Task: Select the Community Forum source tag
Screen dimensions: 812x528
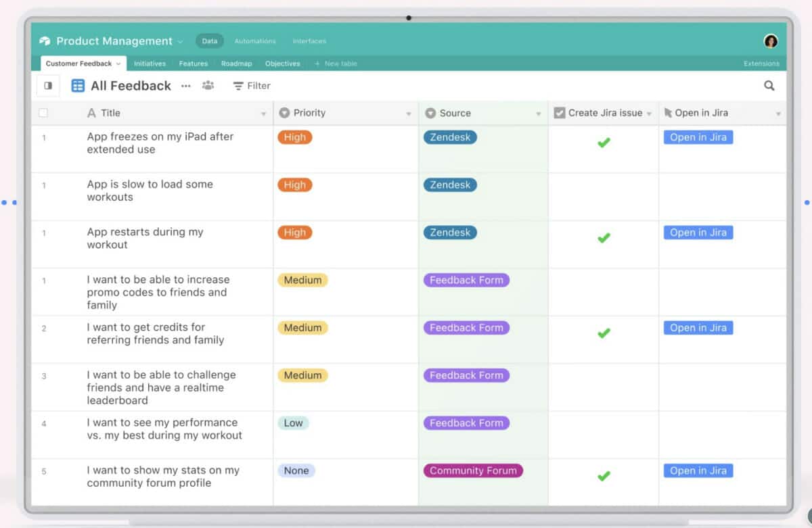Action: 472,471
